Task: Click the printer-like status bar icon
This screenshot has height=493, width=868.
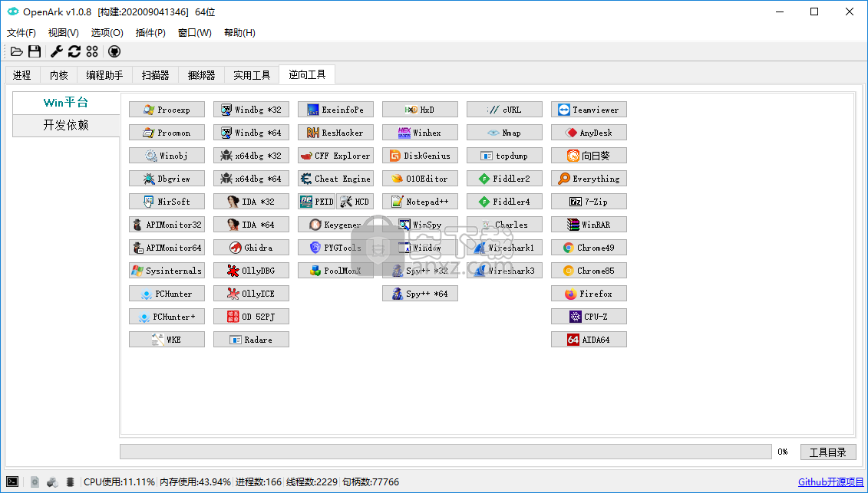Action: click(53, 482)
